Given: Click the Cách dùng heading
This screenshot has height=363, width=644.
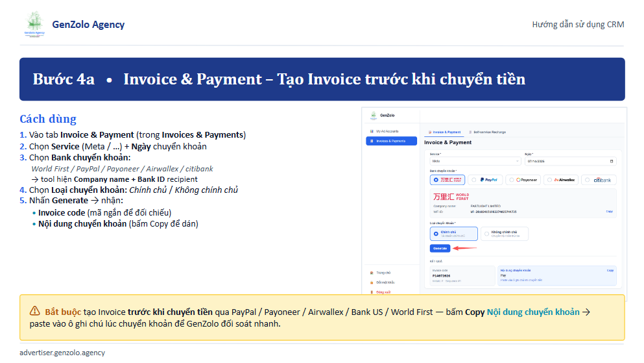Looking at the screenshot, I should click(x=48, y=119).
